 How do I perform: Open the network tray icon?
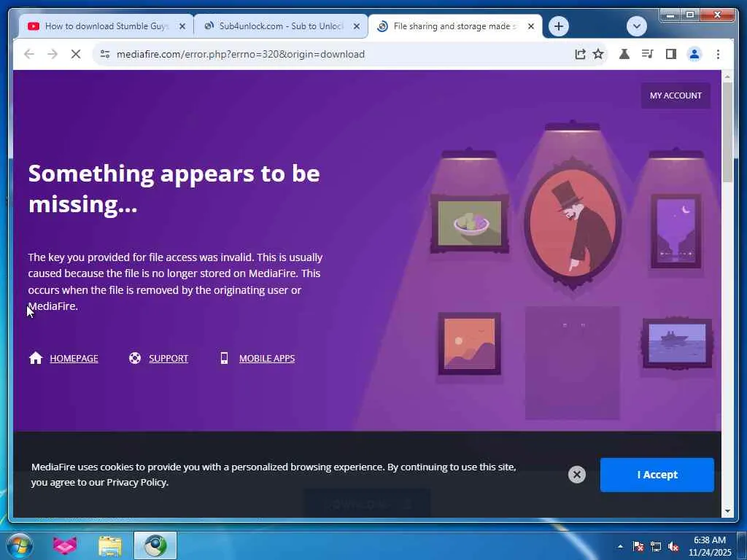tap(656, 546)
